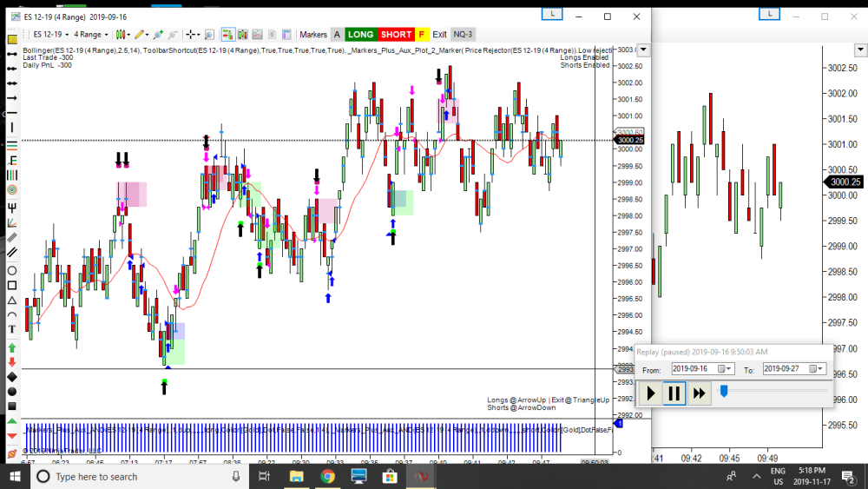868x489 pixels.
Task: Open the ES 12-19 instrument dropdown
Action: pos(49,35)
